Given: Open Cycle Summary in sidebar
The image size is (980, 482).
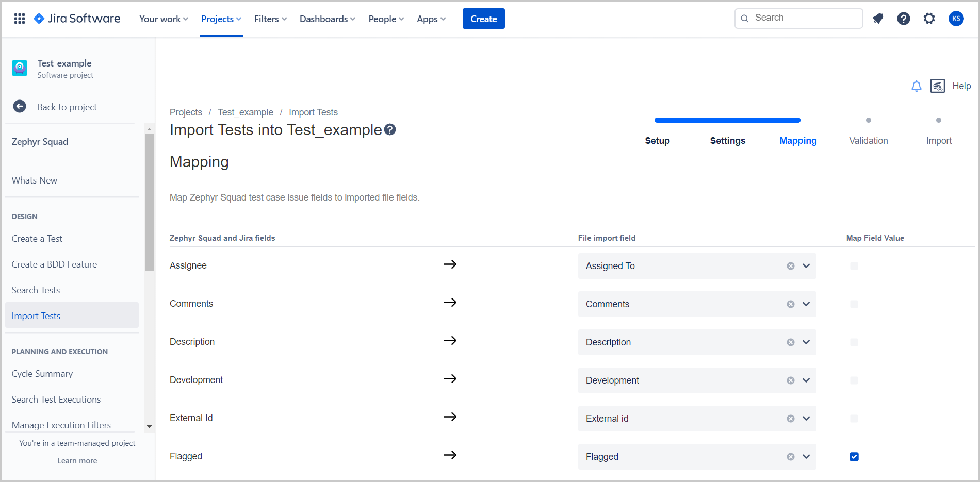Looking at the screenshot, I should [42, 374].
